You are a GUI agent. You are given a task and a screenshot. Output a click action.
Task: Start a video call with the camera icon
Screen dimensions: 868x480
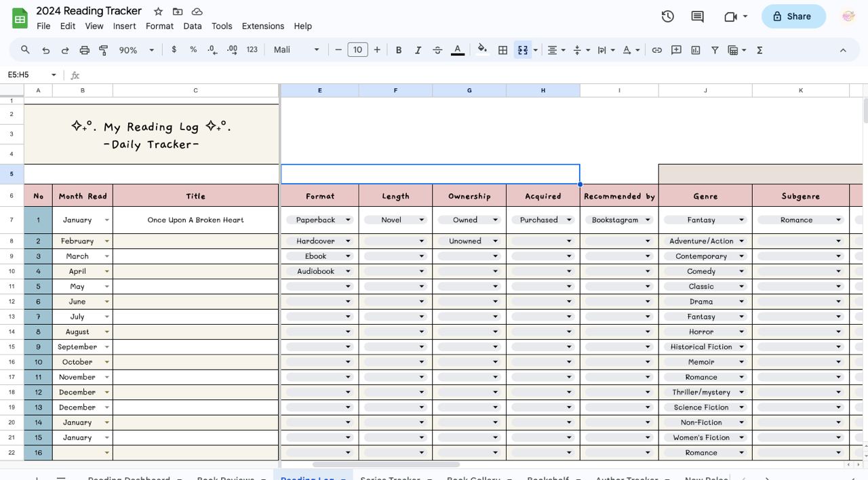click(x=731, y=16)
